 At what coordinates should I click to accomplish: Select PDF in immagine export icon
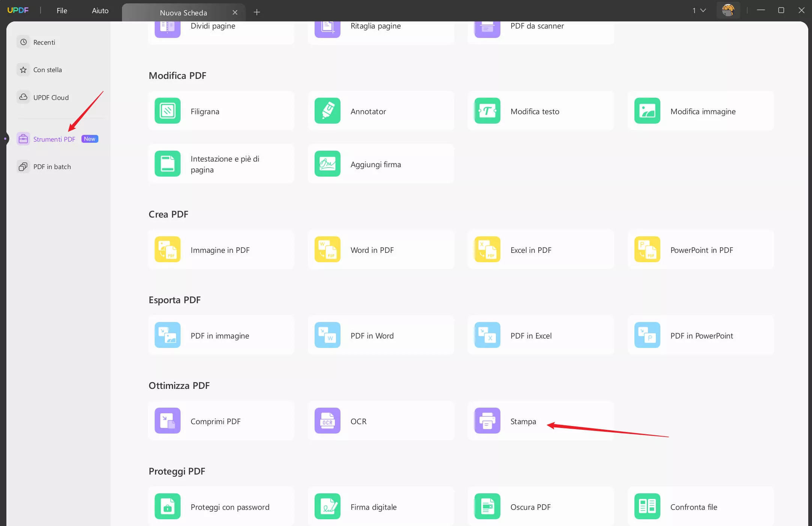[167, 335]
